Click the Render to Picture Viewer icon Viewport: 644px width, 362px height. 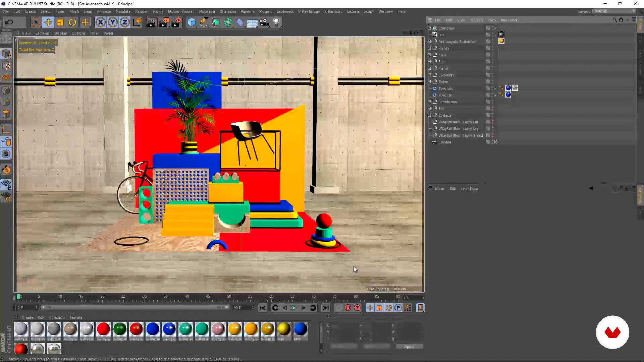[164, 22]
